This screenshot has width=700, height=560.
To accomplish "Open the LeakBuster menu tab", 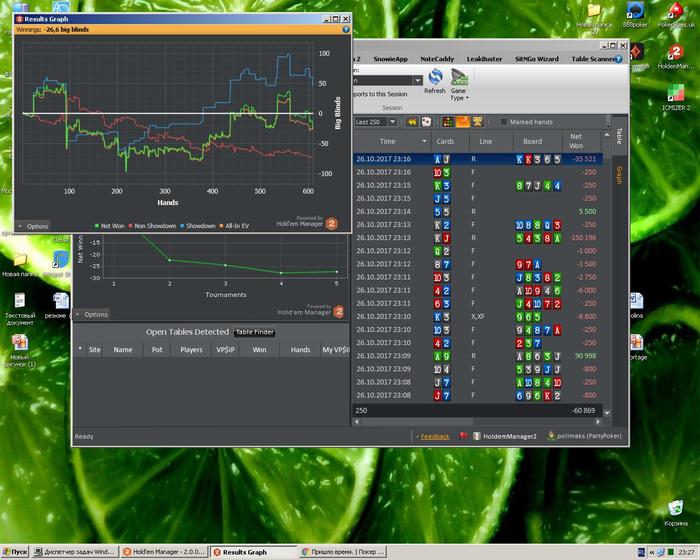I will 484,59.
